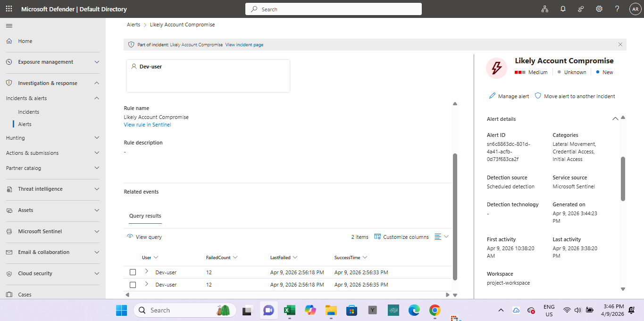Click the horizontal scrollbar right arrow
The width and height of the screenshot is (644, 321).
tap(447, 295)
